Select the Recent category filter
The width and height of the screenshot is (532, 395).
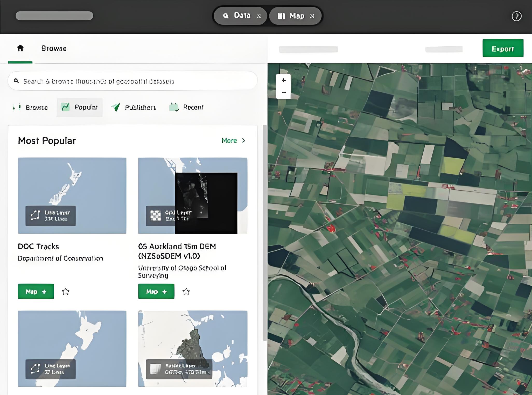[x=186, y=107]
